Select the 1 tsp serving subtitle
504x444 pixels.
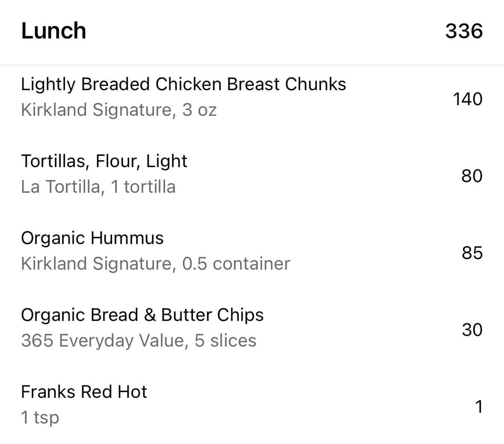pyautogui.click(x=40, y=418)
